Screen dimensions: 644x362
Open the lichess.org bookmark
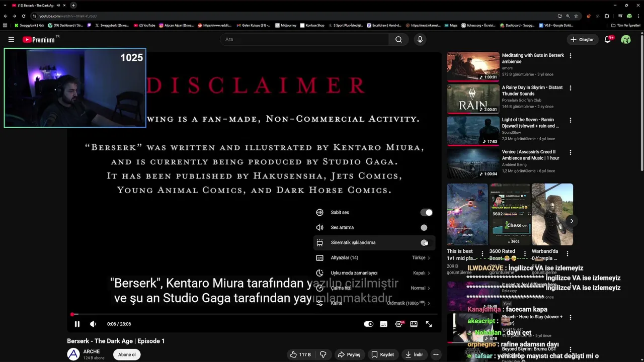pyautogui.click(x=478, y=25)
